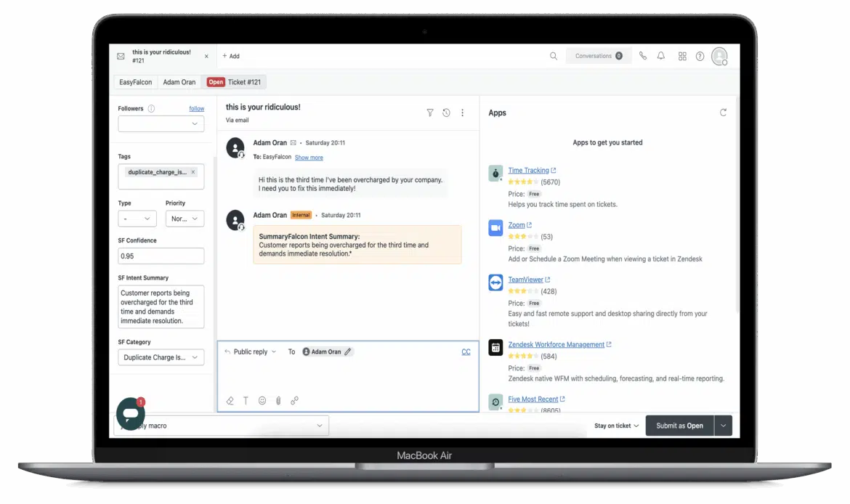Click the search magnifier icon
This screenshot has height=504, width=850.
554,56
